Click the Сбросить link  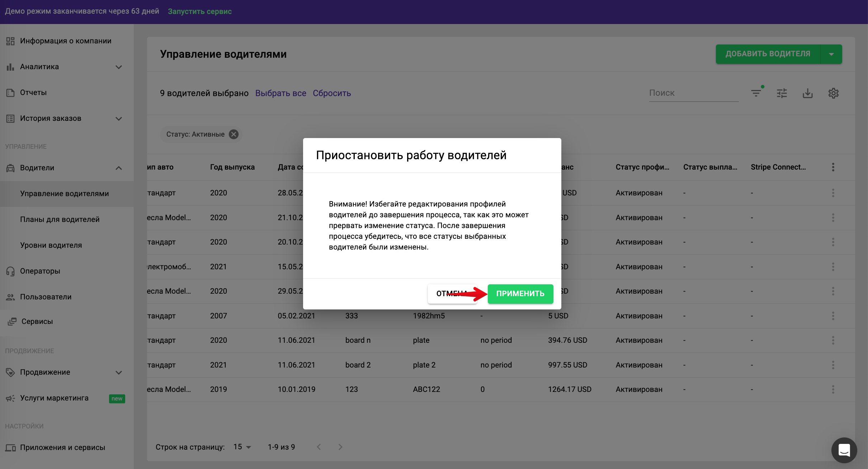point(331,93)
